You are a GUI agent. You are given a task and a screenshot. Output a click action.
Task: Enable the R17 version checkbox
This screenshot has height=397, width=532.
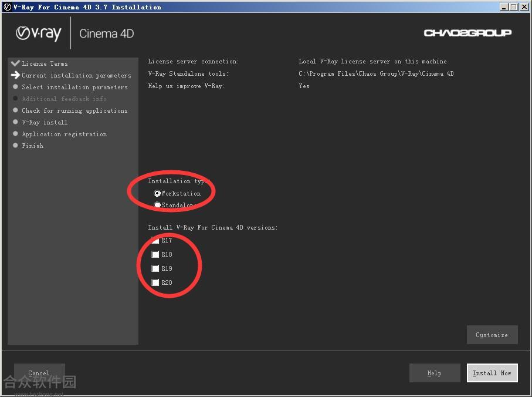[155, 240]
